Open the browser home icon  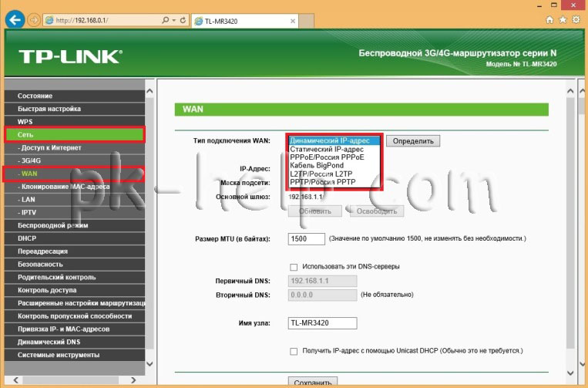coord(549,20)
